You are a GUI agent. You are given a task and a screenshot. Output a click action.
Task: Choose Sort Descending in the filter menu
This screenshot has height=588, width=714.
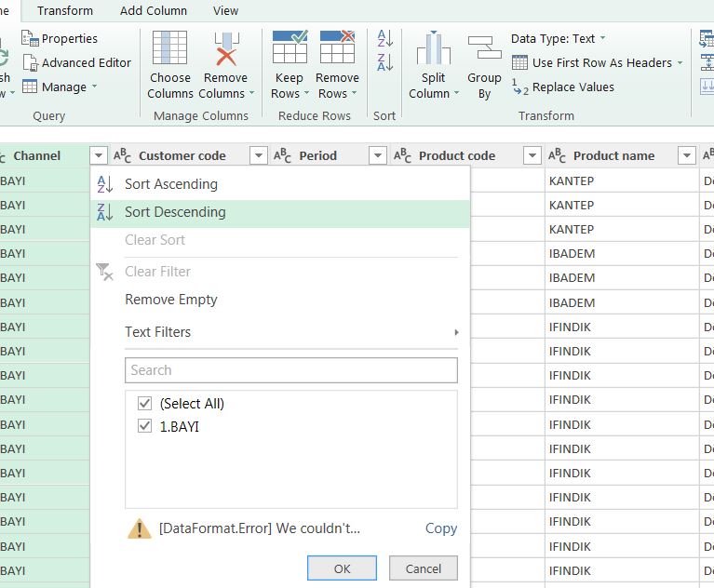click(280, 212)
